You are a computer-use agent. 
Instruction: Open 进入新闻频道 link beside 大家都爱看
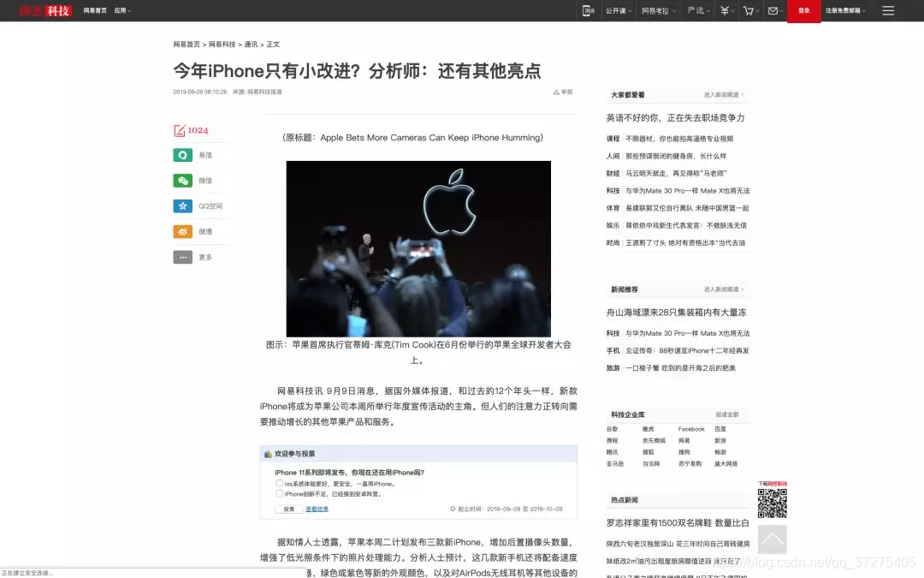[724, 95]
